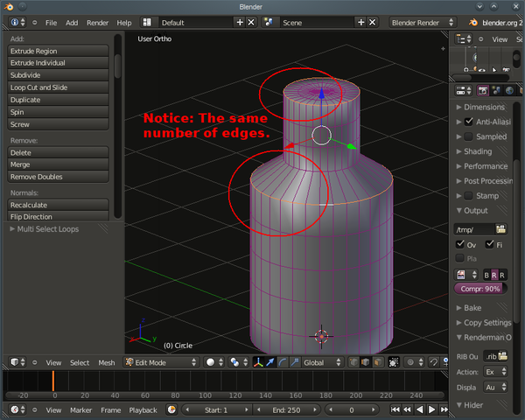
Task: Click the plus icon next to Default layout
Action: [x=239, y=22]
